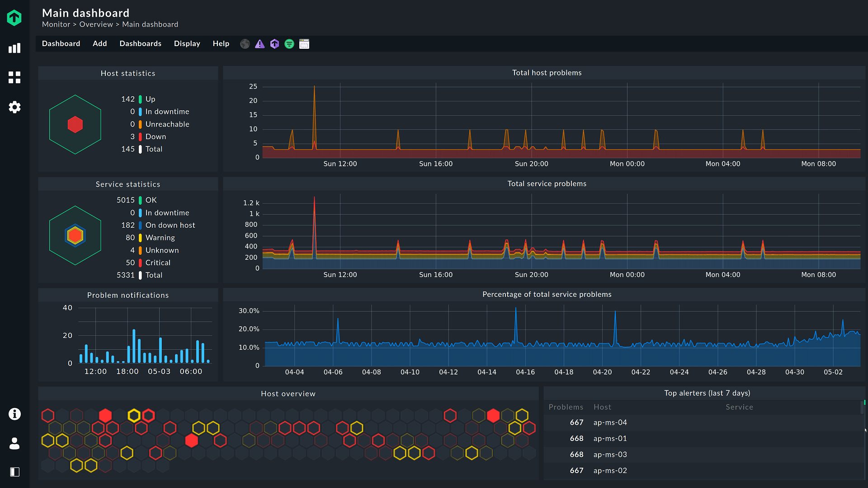Screen dimensions: 868x488
Task: Click the Help menu item
Action: click(x=221, y=43)
